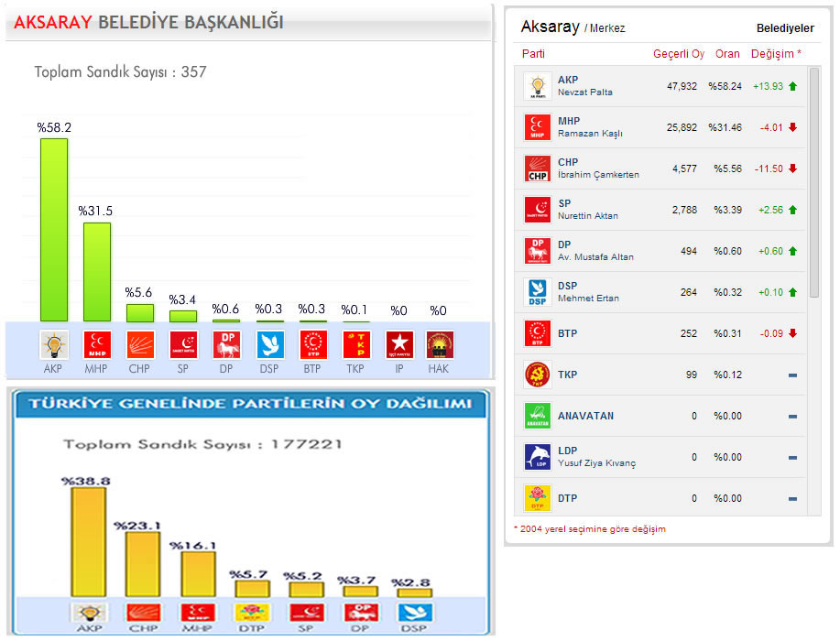The image size is (840, 641).
Task: Select the DTP logo in Türkiye chart
Action: click(250, 614)
